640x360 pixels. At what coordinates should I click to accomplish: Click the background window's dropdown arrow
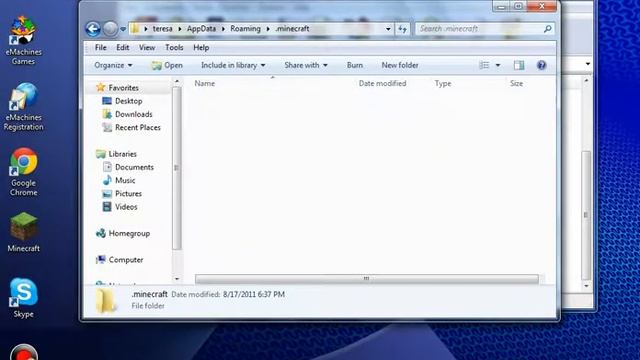588,64
